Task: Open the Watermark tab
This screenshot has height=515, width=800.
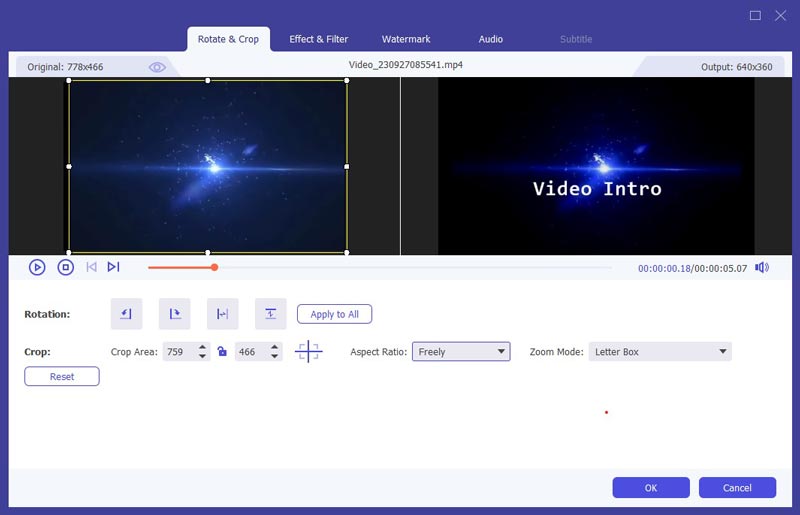Action: click(406, 39)
